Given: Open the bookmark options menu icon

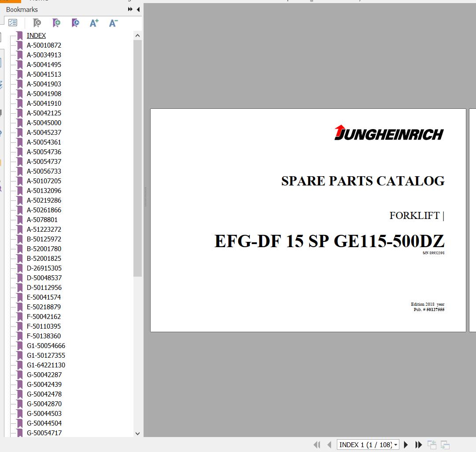Looking at the screenshot, I should click(13, 23).
